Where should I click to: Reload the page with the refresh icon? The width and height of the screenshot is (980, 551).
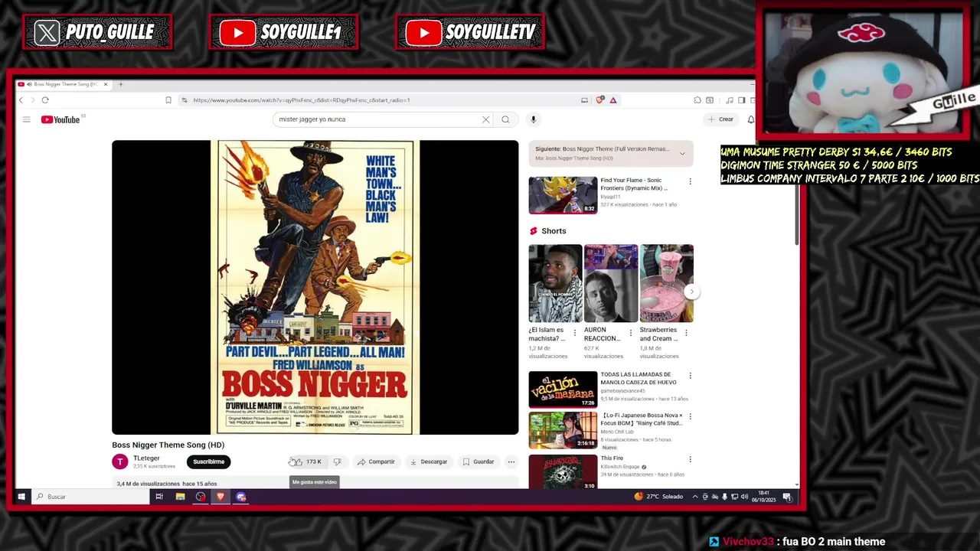pyautogui.click(x=45, y=100)
